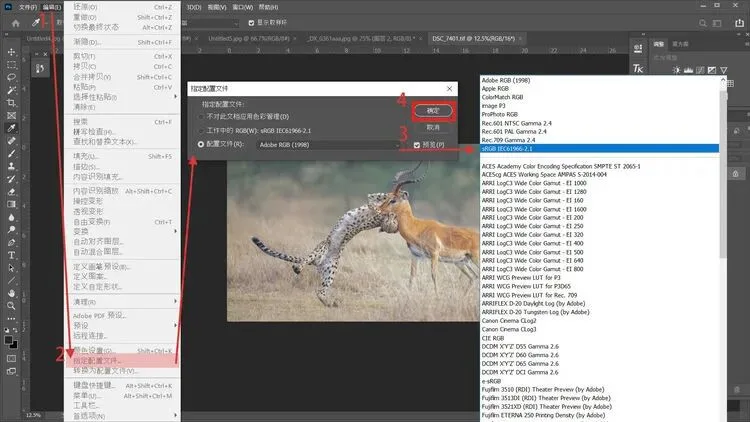Image resolution: width=750 pixels, height=422 pixels.
Task: Select the Zoom tool
Action: tap(11, 306)
